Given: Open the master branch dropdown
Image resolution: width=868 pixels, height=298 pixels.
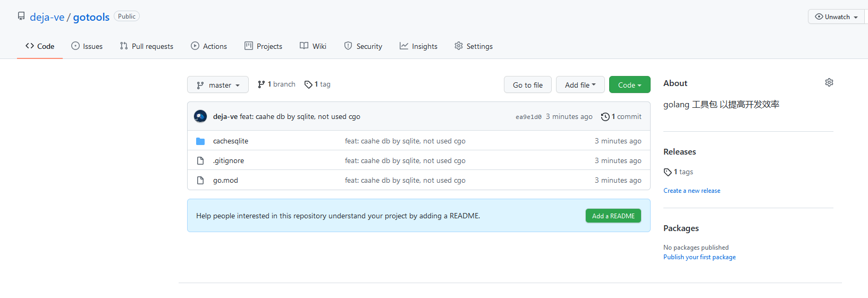Looking at the screenshot, I should click(x=218, y=85).
